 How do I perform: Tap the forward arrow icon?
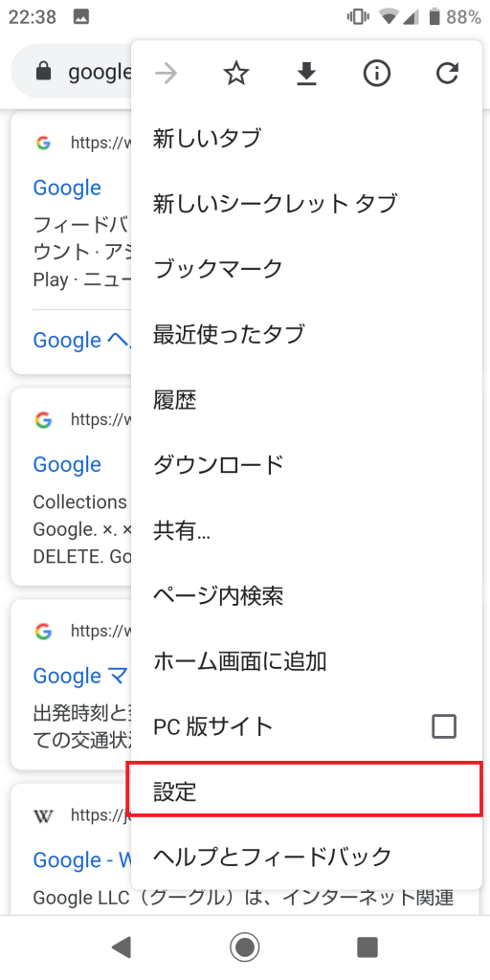tap(167, 75)
